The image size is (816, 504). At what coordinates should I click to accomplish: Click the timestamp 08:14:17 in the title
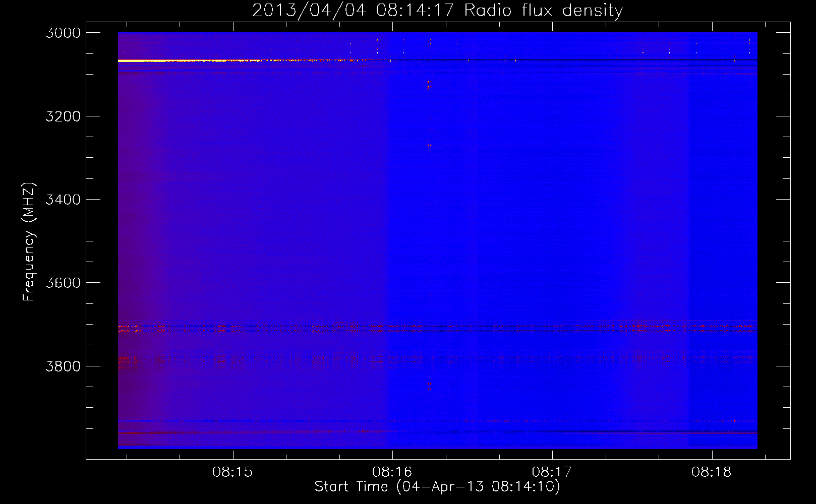click(x=415, y=10)
